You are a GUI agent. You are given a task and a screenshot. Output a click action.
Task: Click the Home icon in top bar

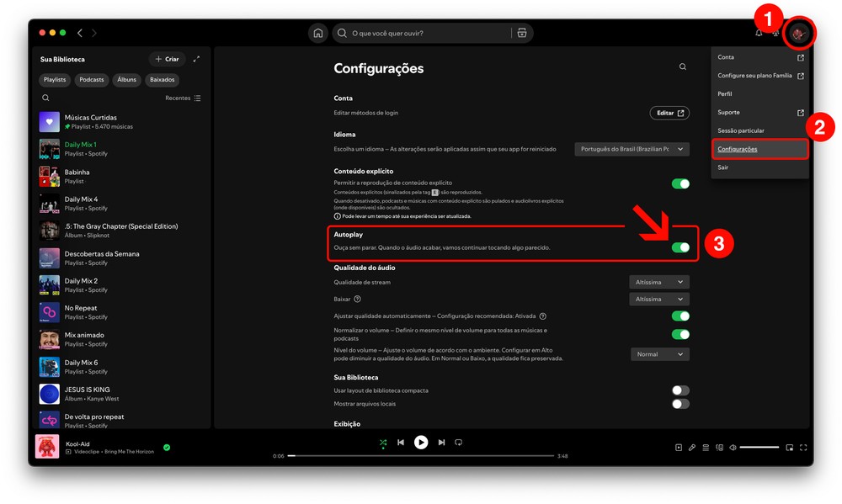click(x=318, y=34)
